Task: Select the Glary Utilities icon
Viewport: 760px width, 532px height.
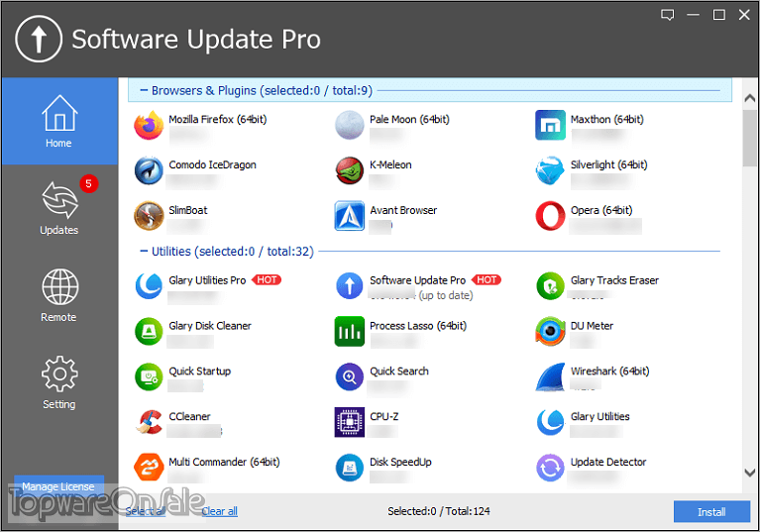Action: pos(550,422)
